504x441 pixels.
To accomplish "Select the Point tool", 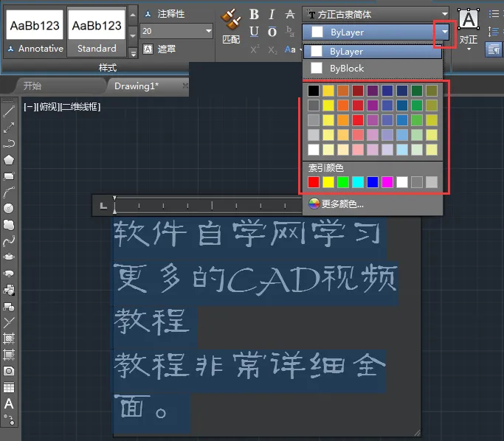I will (9, 322).
